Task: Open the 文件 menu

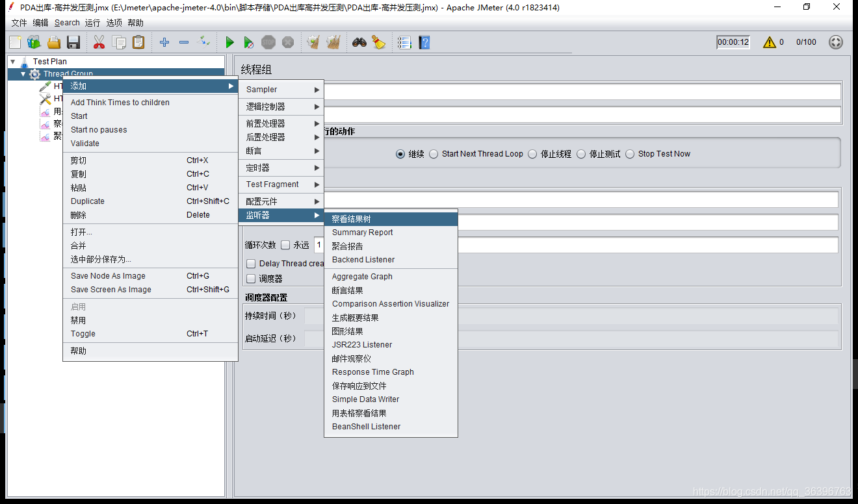Action: (19, 23)
